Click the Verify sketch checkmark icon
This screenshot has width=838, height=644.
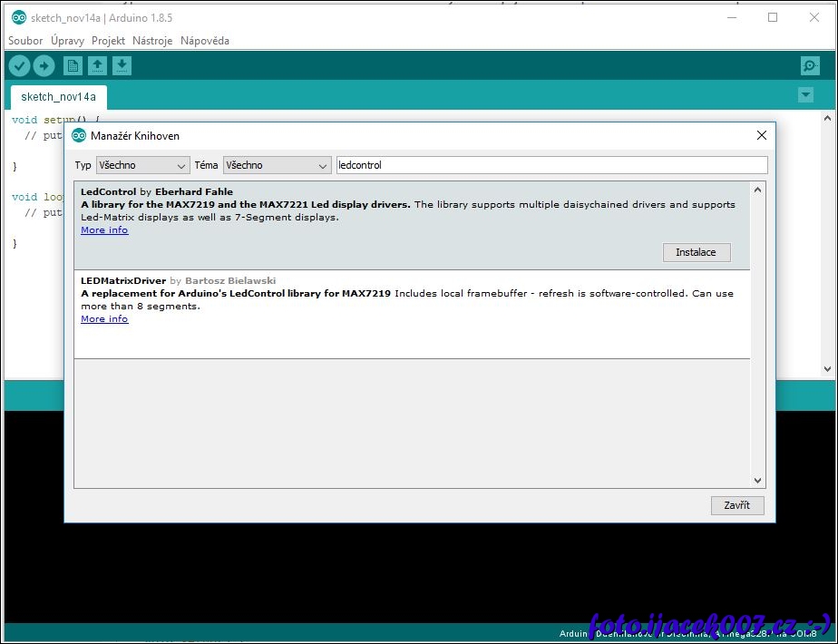[x=19, y=65]
